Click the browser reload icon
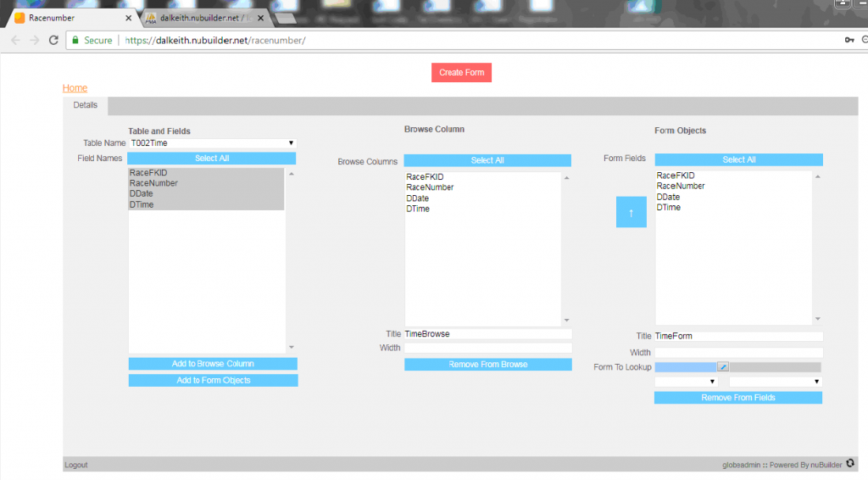 53,41
